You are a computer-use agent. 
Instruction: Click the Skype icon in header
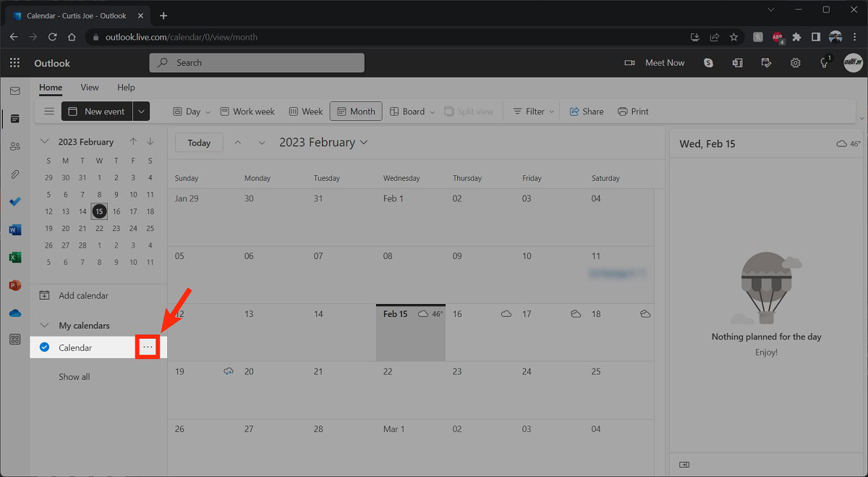coord(708,63)
